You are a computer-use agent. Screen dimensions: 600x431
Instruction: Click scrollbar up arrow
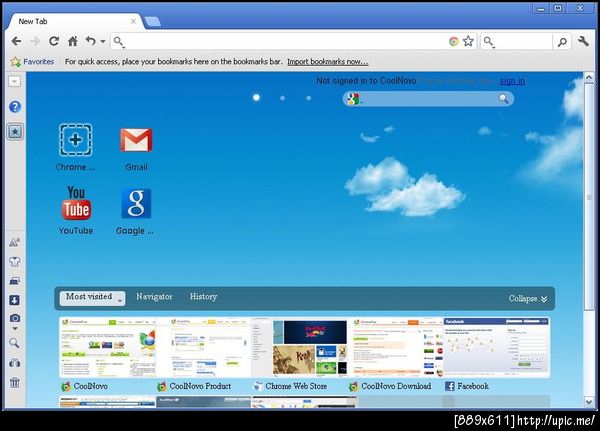[x=589, y=78]
